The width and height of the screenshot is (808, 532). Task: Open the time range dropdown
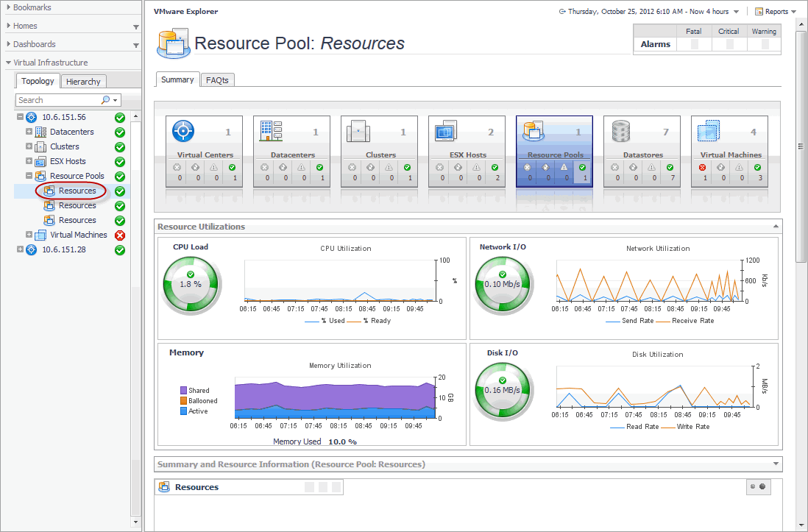[x=736, y=12]
